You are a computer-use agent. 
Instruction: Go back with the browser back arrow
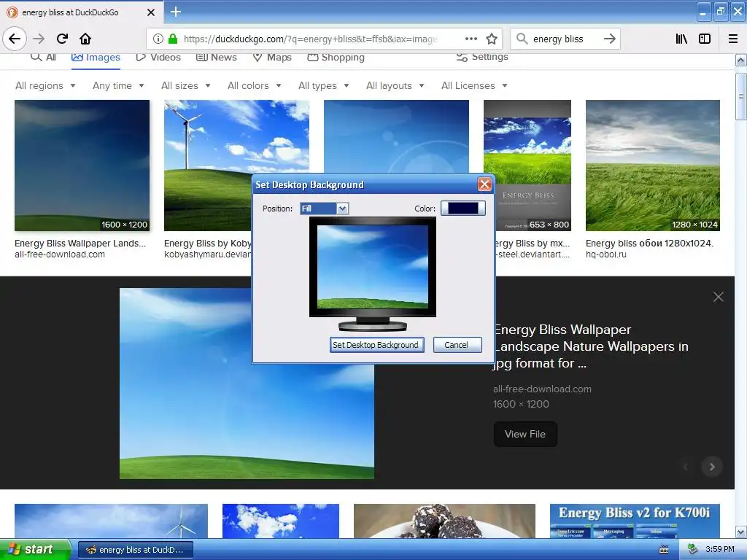point(15,39)
